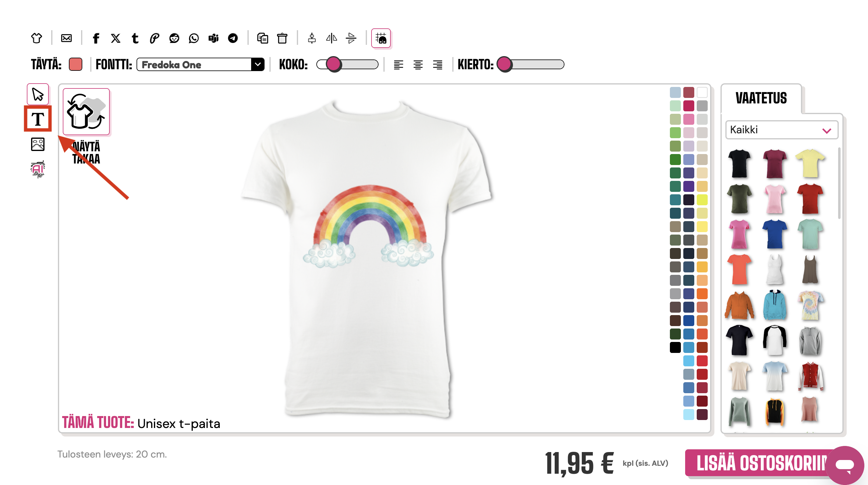The image size is (868, 485).
Task: Click the Kierto rotation slider handle
Action: click(504, 64)
